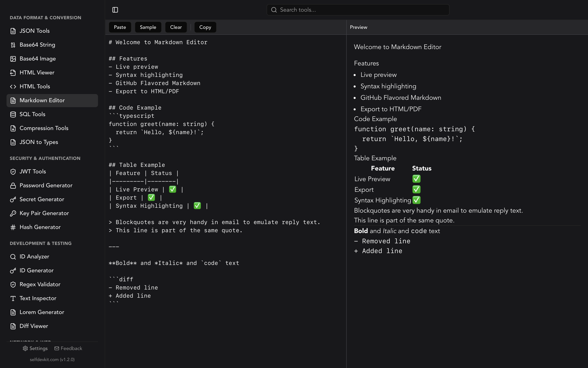Open Settings at sidebar bottom

(35, 348)
